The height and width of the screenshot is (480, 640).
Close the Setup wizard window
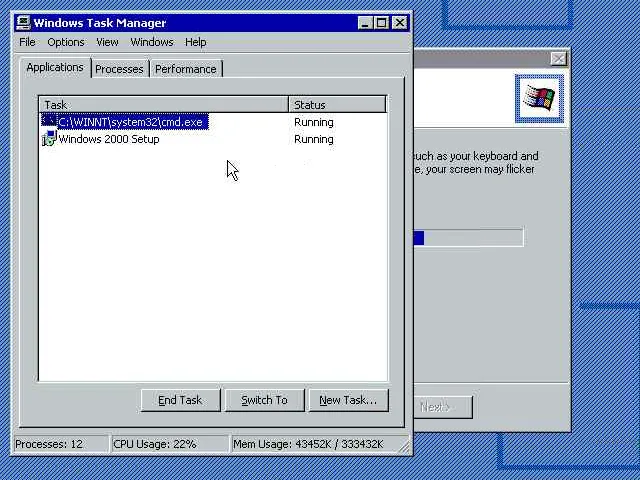coord(558,59)
